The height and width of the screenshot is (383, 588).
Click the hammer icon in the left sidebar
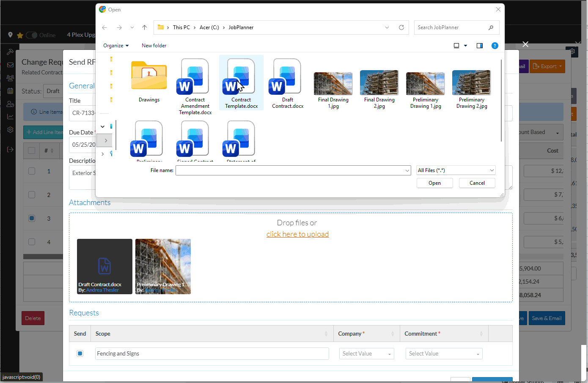point(10,52)
